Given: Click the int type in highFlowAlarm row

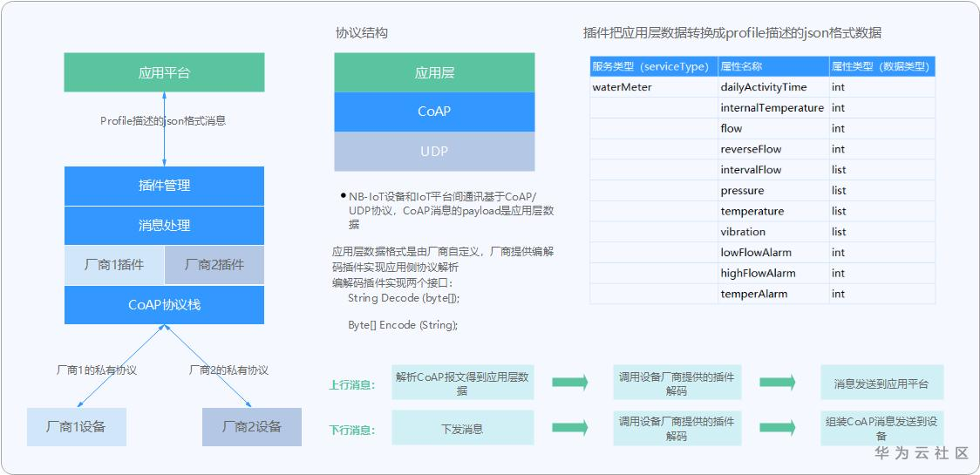Looking at the screenshot, I should pos(882,273).
